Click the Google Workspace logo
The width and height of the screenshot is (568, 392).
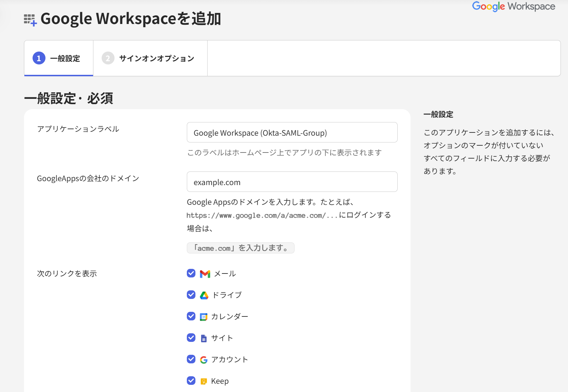click(x=513, y=6)
